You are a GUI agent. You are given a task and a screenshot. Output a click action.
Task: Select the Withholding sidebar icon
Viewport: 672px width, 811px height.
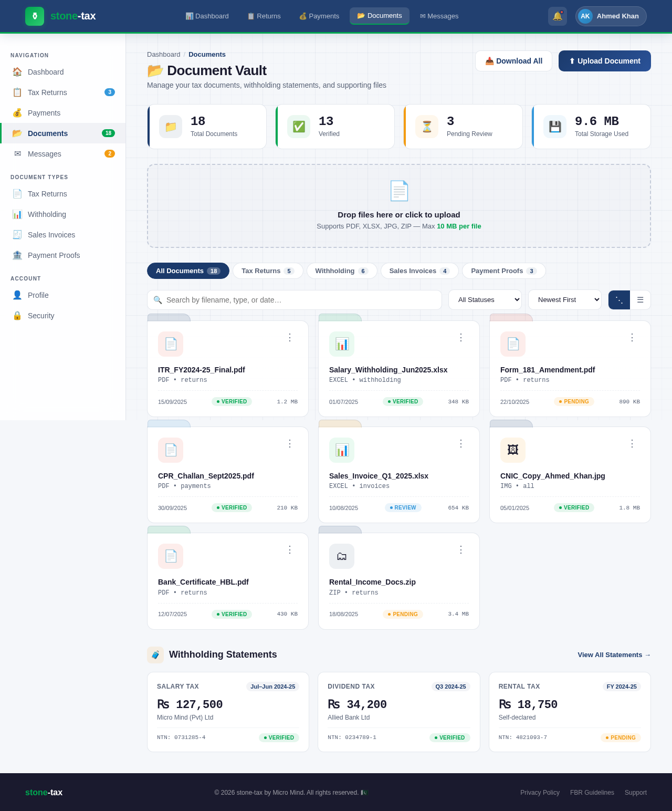[x=17, y=214]
